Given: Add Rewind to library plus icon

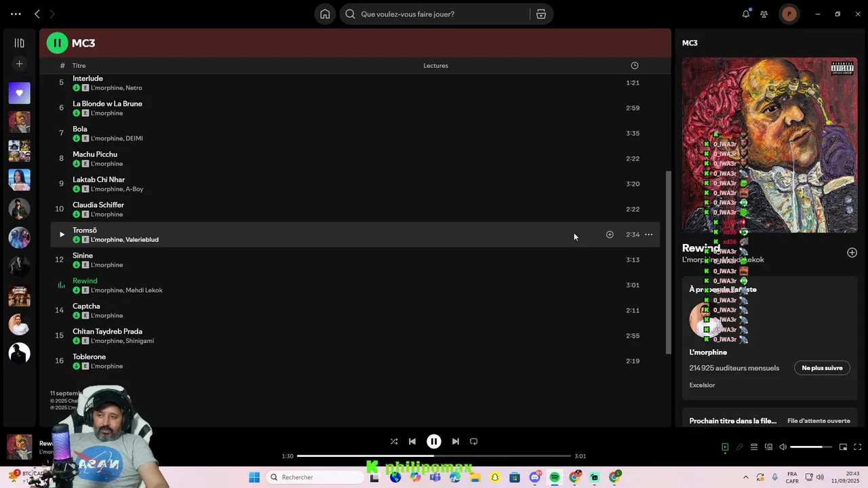Looking at the screenshot, I should (x=852, y=253).
